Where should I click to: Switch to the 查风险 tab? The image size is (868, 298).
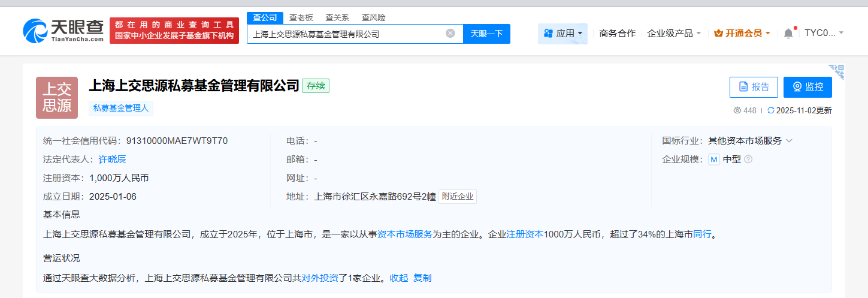coord(373,17)
